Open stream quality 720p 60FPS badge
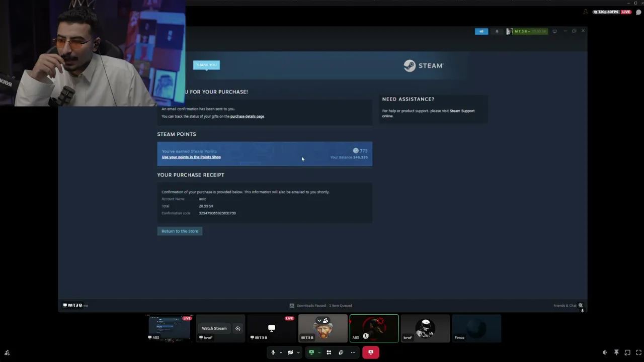 pyautogui.click(x=606, y=12)
